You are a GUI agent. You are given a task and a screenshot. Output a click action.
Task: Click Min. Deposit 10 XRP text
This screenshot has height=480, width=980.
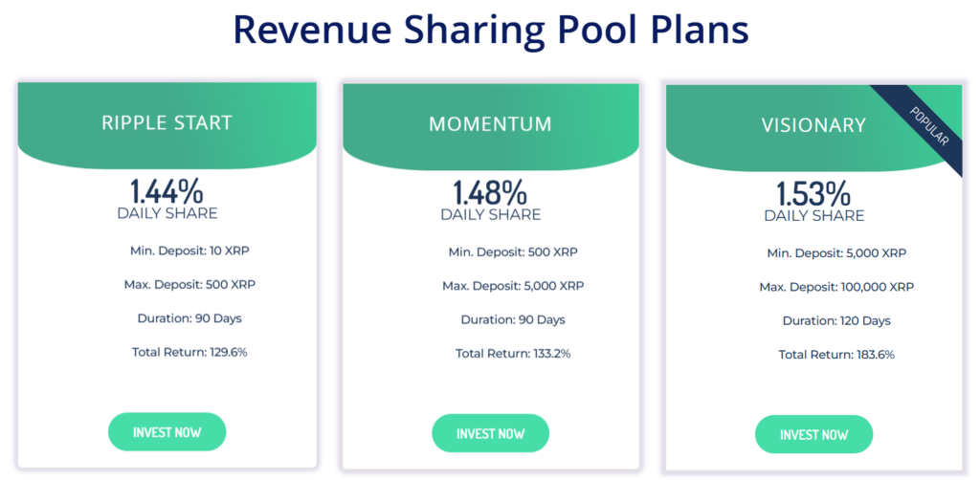pos(189,251)
